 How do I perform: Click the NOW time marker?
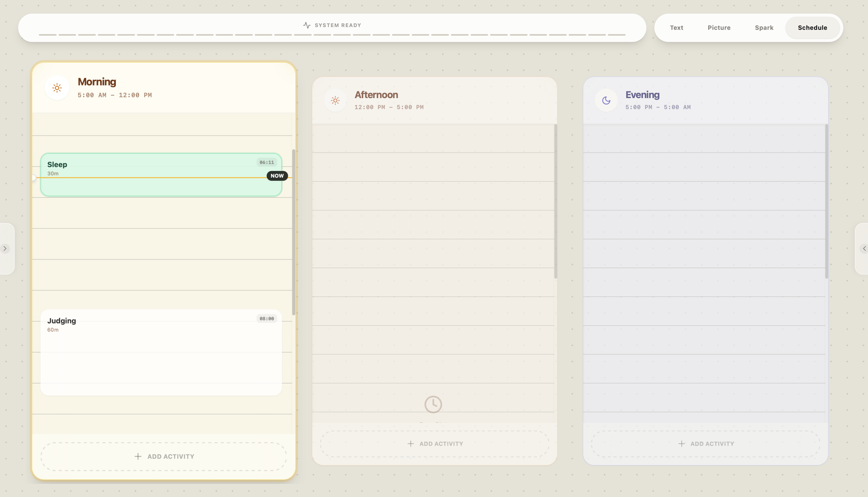coord(277,176)
